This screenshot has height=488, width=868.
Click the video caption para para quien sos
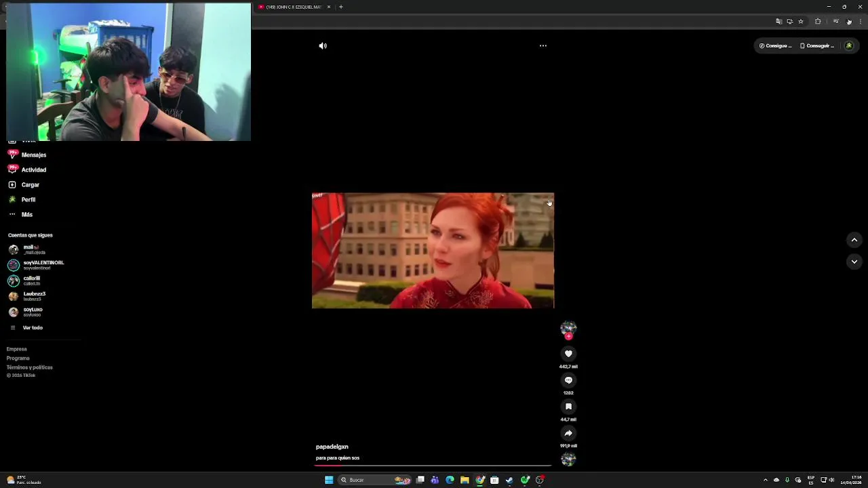click(338, 458)
